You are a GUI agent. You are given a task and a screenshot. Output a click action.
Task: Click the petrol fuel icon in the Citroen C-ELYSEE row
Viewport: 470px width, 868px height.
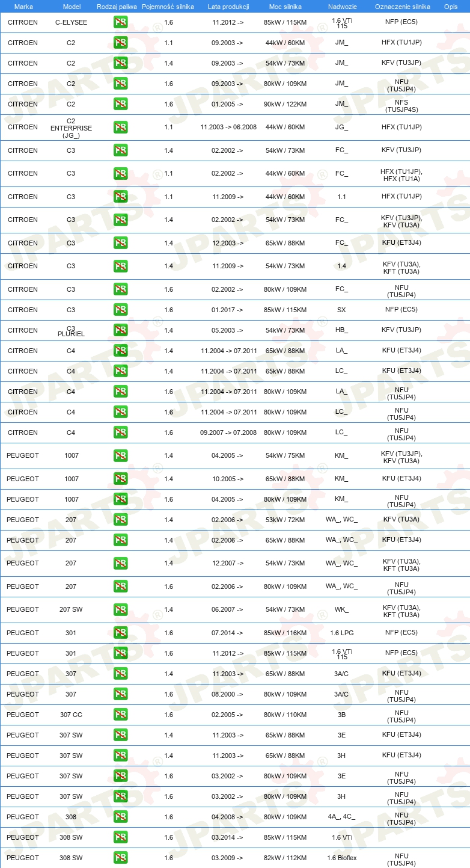pyautogui.click(x=120, y=22)
